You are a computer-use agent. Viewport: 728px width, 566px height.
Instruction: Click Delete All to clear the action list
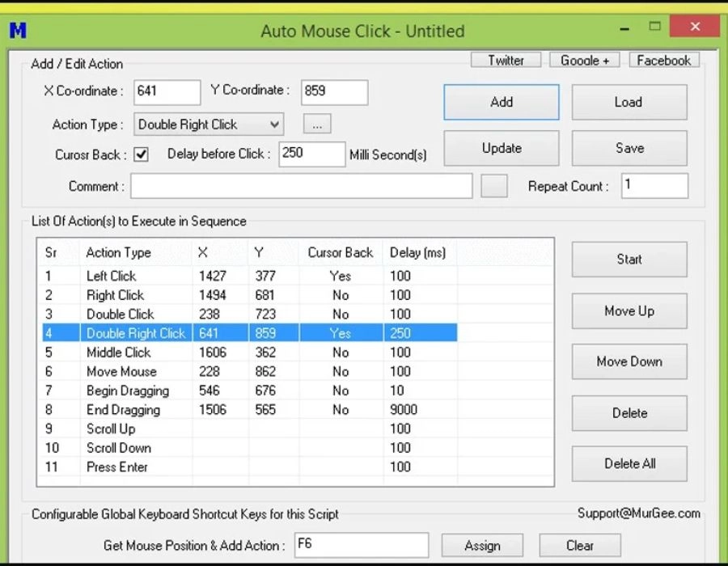point(629,463)
